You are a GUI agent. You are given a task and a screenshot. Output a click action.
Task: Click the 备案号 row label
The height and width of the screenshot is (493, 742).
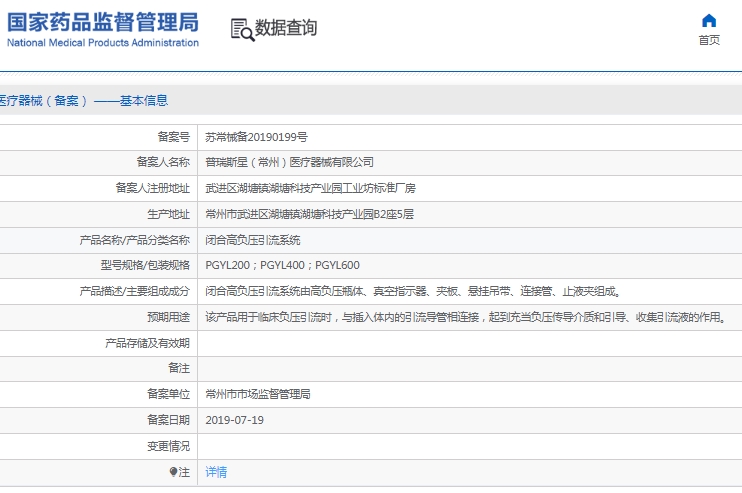[174, 137]
